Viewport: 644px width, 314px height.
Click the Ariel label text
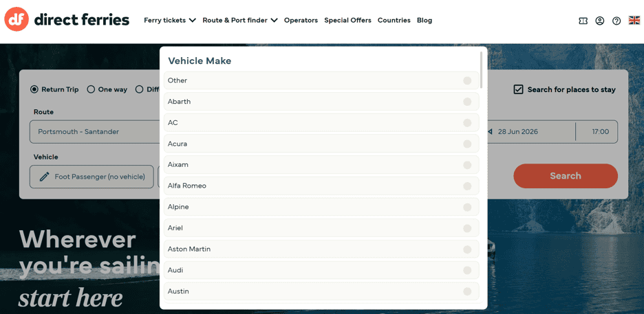175,227
